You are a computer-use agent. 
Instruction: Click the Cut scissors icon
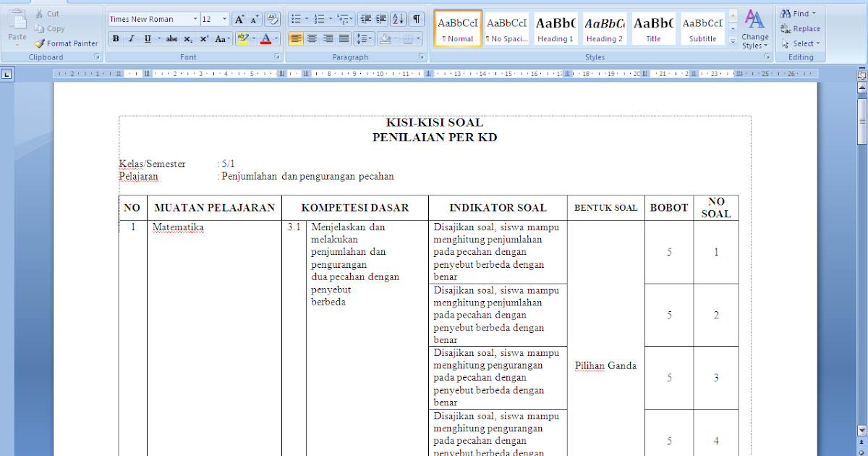point(40,14)
